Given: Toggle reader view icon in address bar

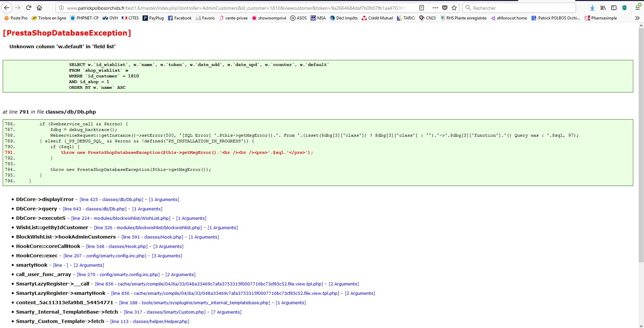Looking at the screenshot, I should [x=422, y=8].
